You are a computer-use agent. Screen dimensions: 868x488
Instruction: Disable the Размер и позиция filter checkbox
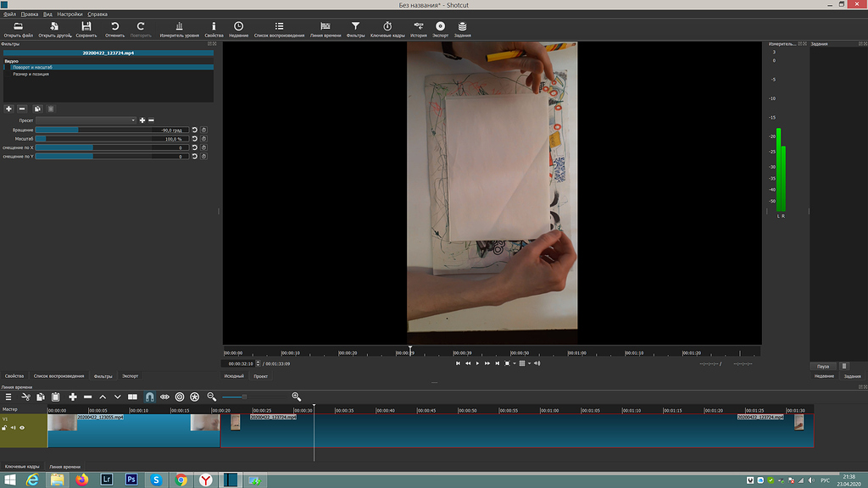pos(7,74)
